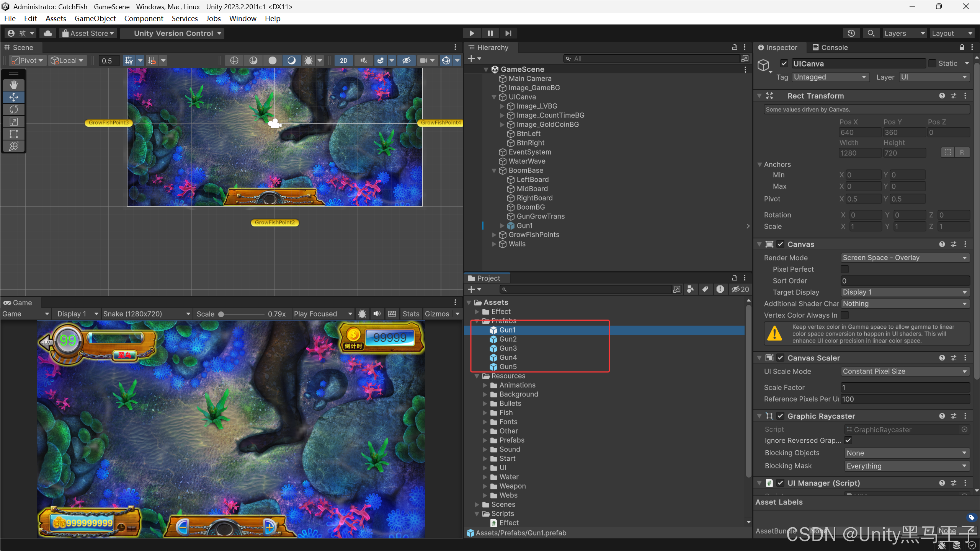Click the Pause button
The width and height of the screenshot is (980, 551).
point(490,33)
